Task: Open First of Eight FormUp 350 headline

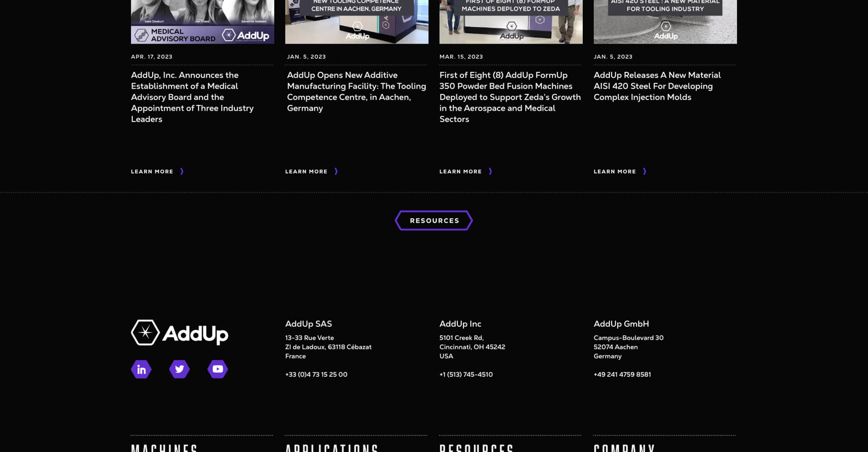Action: (510, 97)
